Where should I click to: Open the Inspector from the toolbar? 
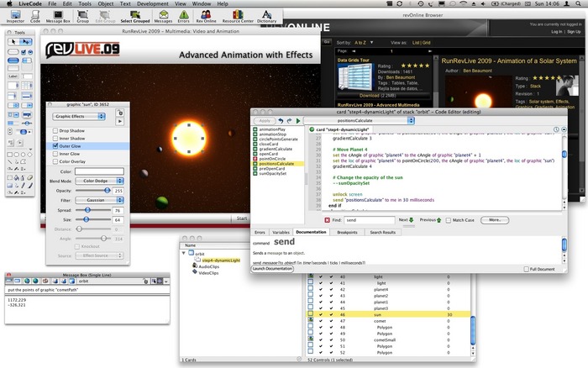click(13, 15)
